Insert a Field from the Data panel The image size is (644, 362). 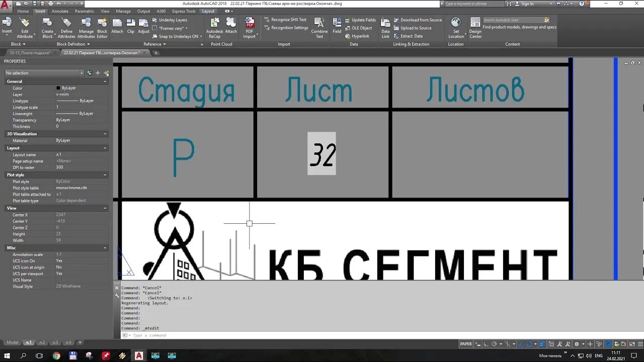click(337, 27)
